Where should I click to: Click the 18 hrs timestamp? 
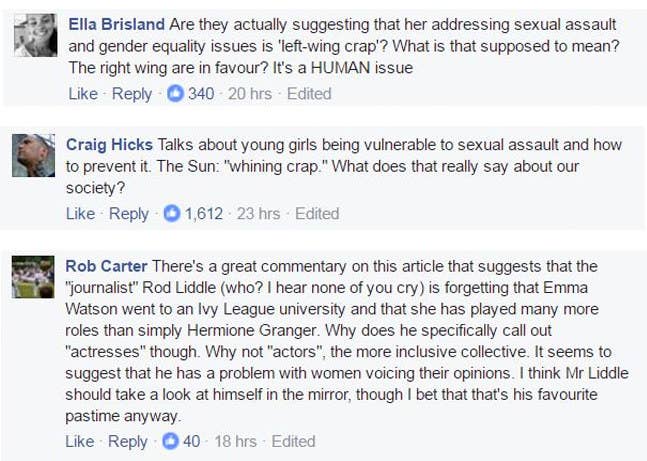click(x=235, y=441)
